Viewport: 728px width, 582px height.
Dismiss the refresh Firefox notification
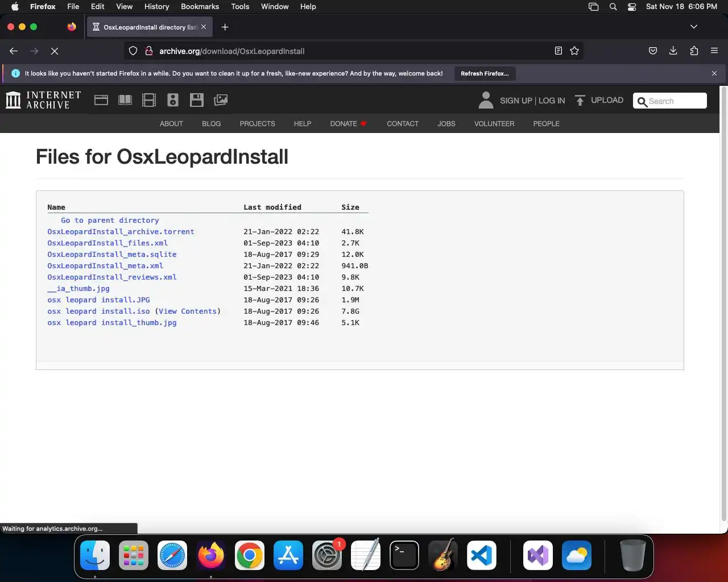(714, 73)
